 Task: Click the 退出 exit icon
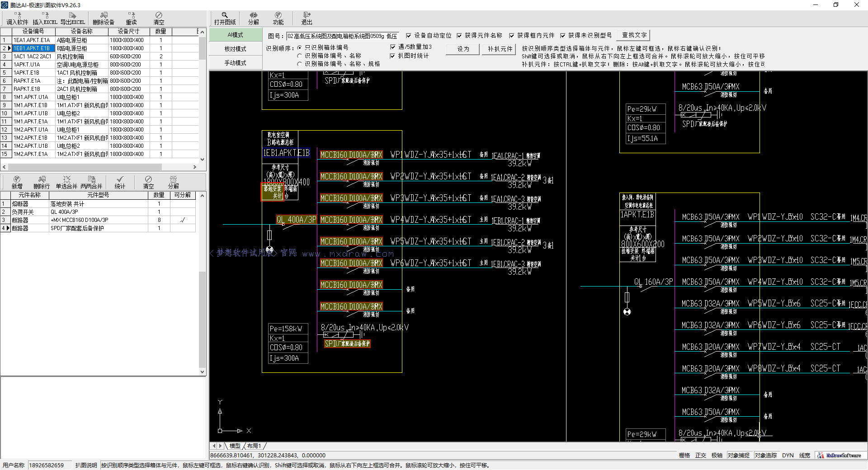pyautogui.click(x=307, y=19)
